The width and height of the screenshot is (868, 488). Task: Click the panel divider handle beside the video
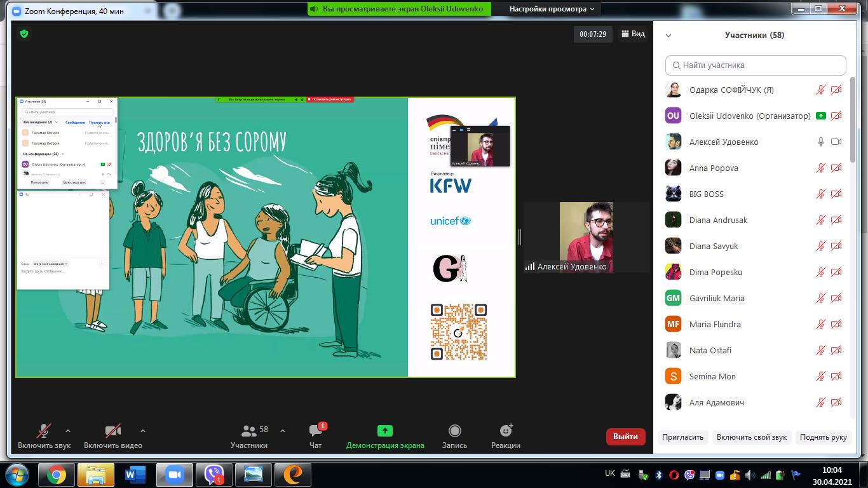point(519,237)
